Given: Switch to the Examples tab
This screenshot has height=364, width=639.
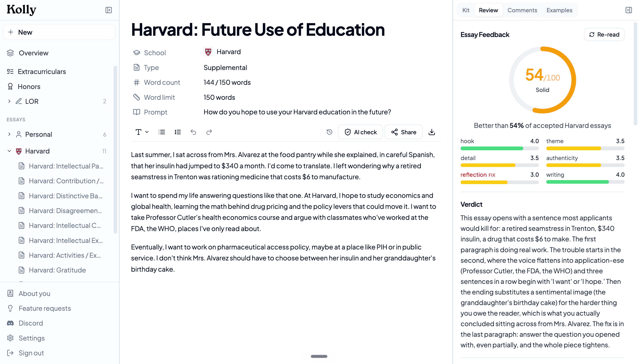Looking at the screenshot, I should [x=559, y=10].
